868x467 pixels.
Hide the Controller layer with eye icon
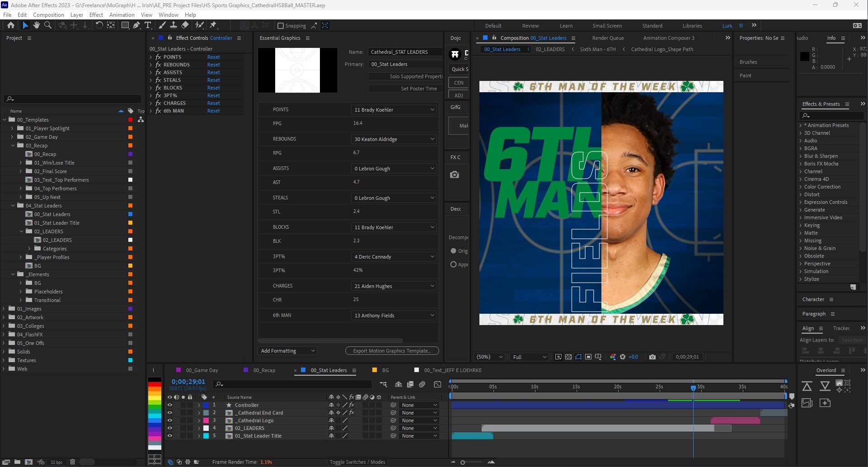(x=170, y=405)
